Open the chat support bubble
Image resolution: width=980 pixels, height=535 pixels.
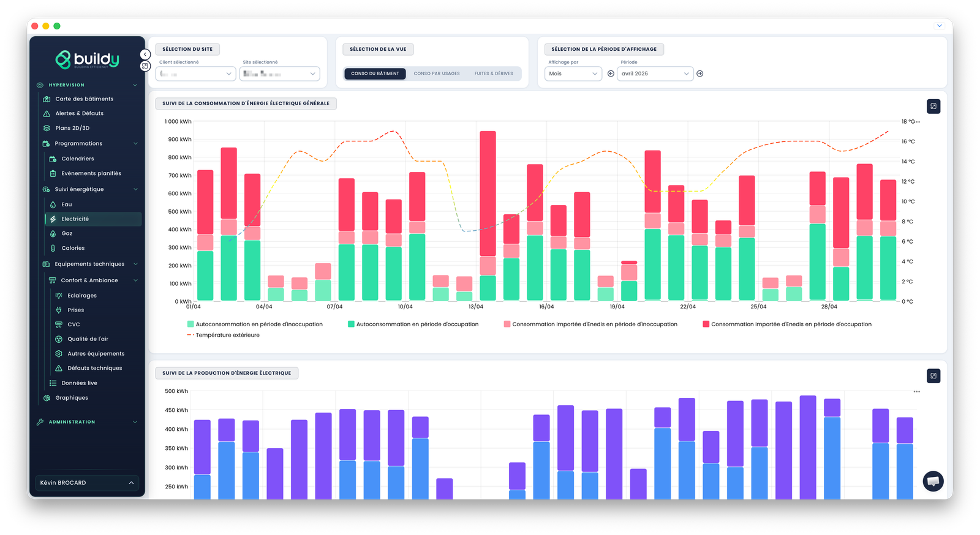933,481
